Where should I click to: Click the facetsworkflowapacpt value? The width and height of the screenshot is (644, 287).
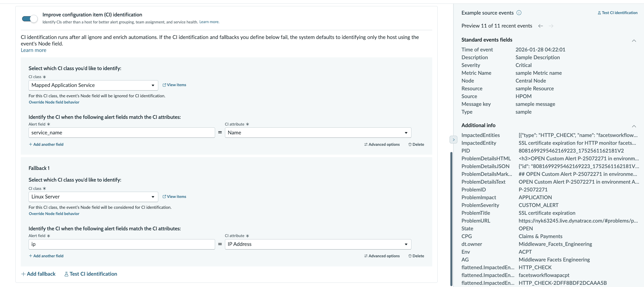click(x=544, y=275)
